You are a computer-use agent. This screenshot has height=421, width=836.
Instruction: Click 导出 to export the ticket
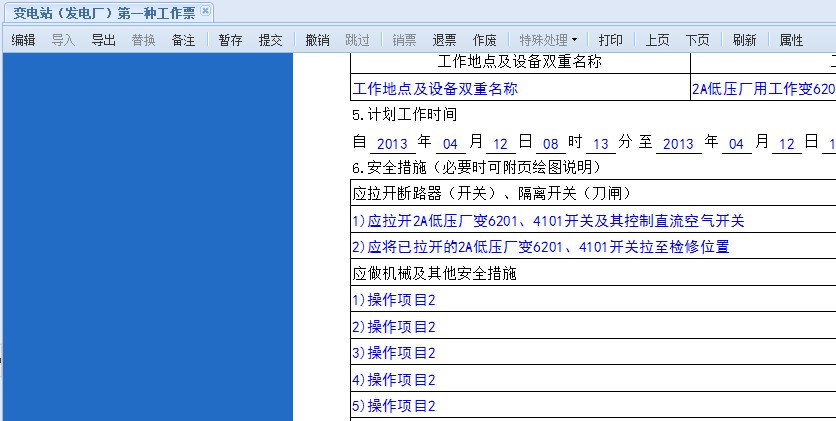coord(103,40)
